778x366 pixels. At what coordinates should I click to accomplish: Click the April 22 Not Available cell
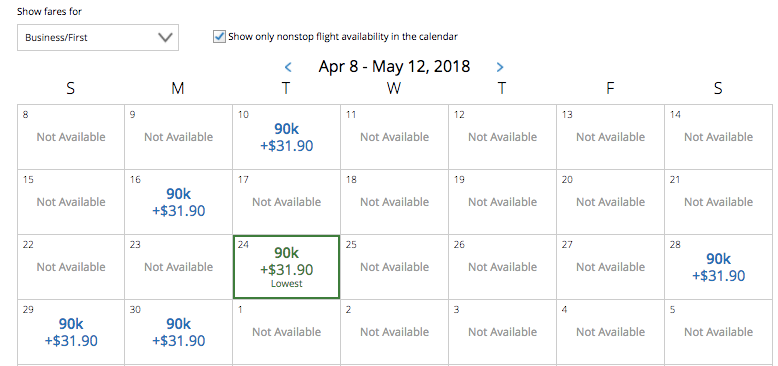click(71, 267)
